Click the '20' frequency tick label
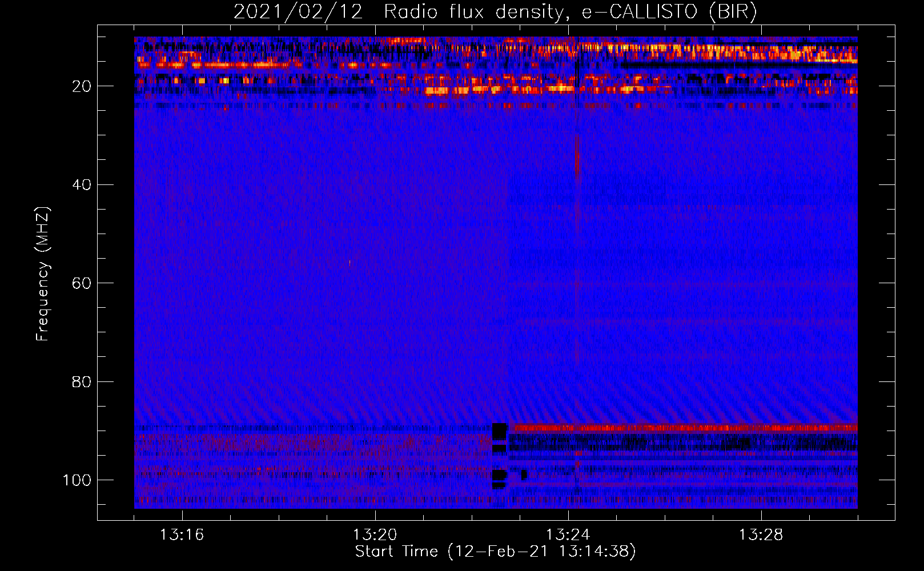This screenshot has width=924, height=571. click(82, 86)
